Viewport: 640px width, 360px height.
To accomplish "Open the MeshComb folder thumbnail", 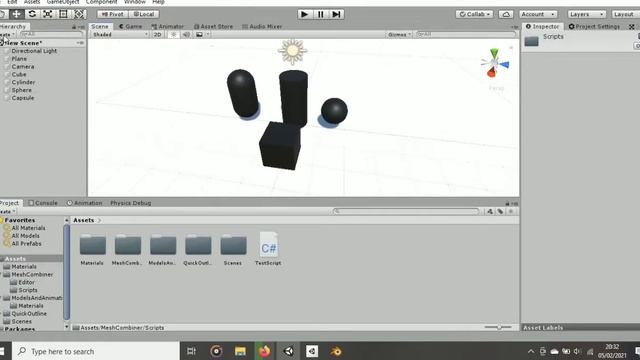I will [128, 245].
